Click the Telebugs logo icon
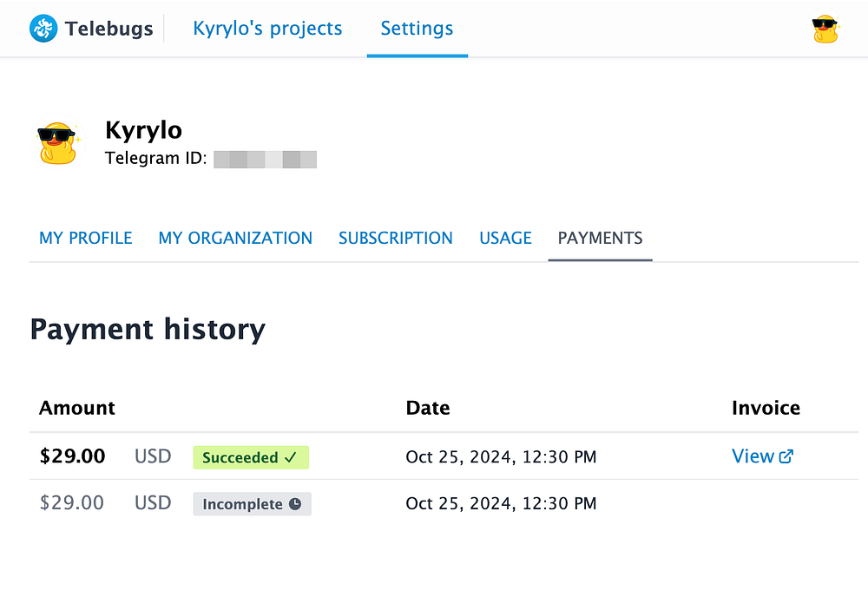Viewport: 868px width, 610px height. (43, 29)
